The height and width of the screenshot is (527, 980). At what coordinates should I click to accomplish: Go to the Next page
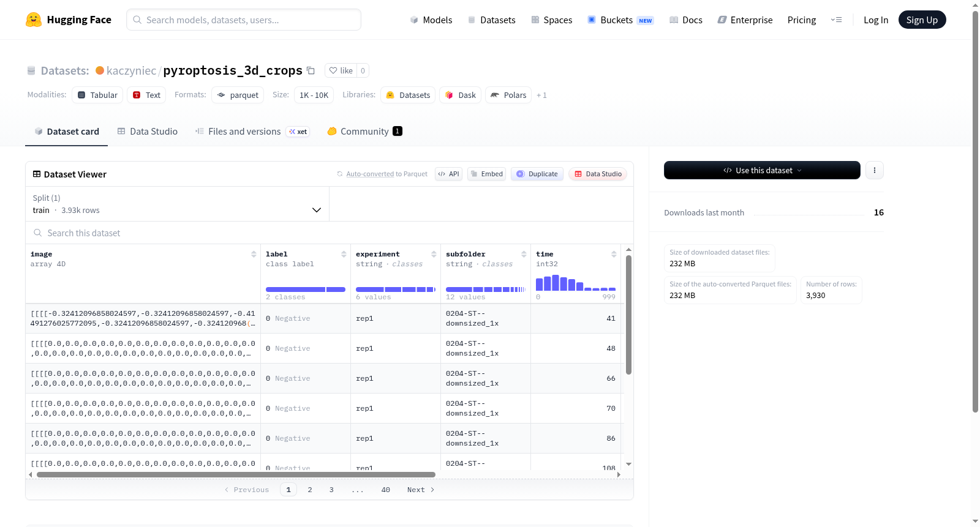421,490
